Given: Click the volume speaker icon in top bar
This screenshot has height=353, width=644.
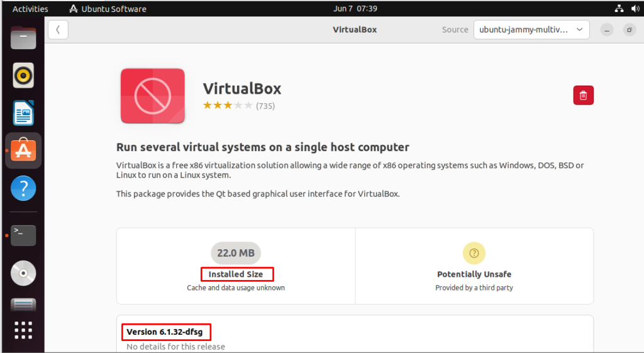Looking at the screenshot, I should [635, 8].
